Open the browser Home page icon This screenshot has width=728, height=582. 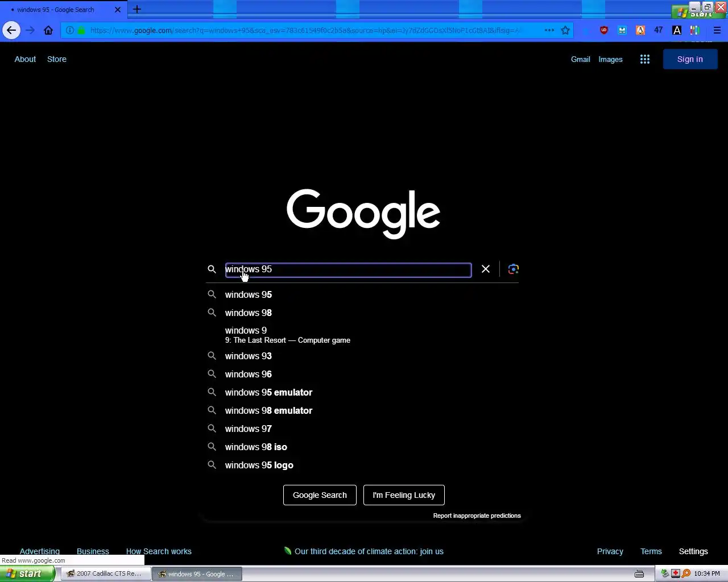click(x=48, y=30)
